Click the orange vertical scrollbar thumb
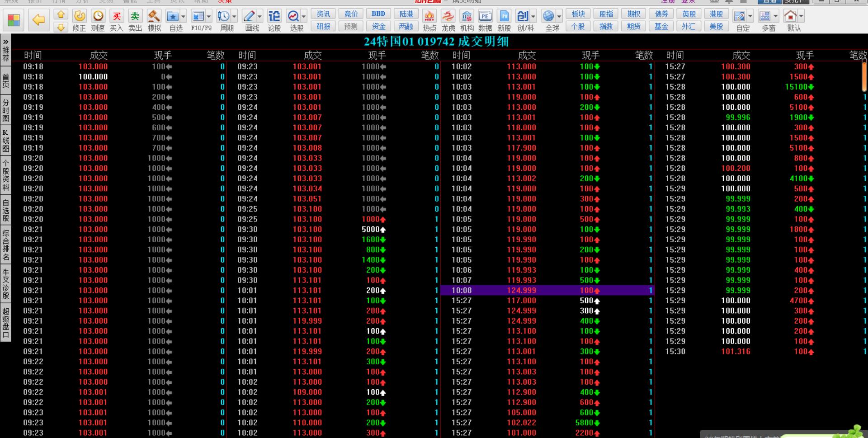Viewport: 868px width, 438px height. pos(864,76)
